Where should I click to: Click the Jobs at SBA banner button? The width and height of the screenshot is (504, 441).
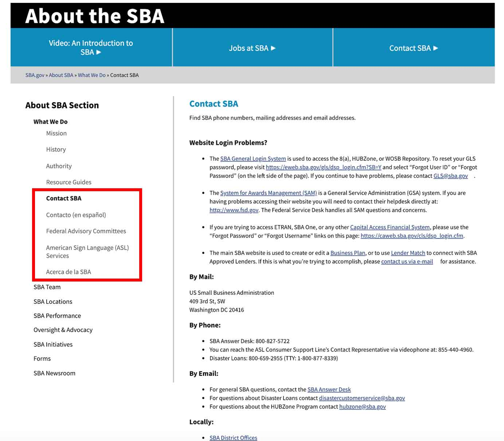tap(252, 48)
